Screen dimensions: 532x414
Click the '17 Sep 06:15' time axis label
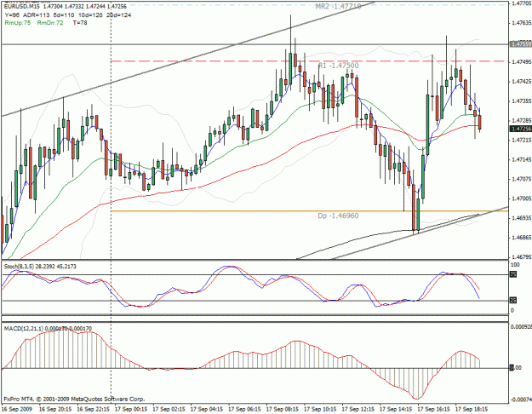tap(244, 409)
